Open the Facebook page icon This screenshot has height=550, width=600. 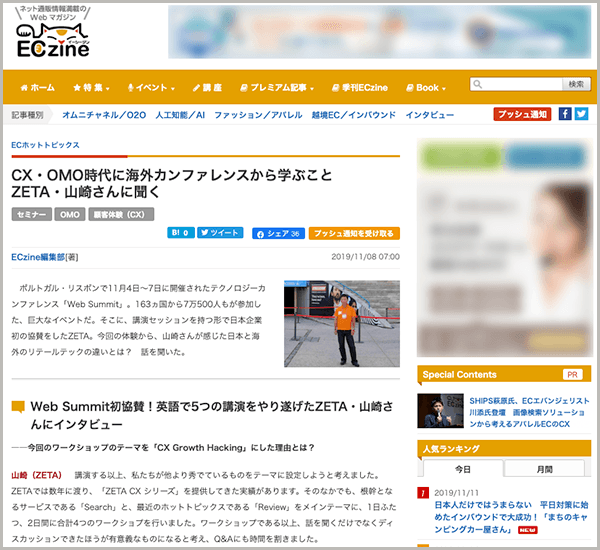[x=565, y=114]
